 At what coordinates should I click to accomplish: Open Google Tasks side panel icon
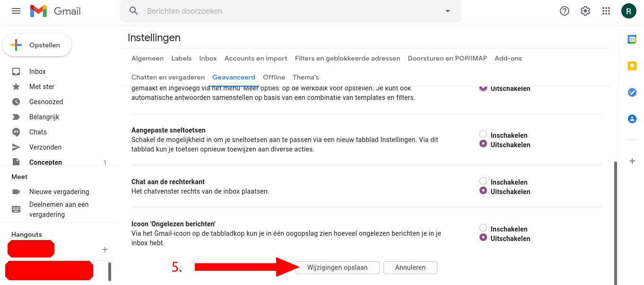click(632, 92)
